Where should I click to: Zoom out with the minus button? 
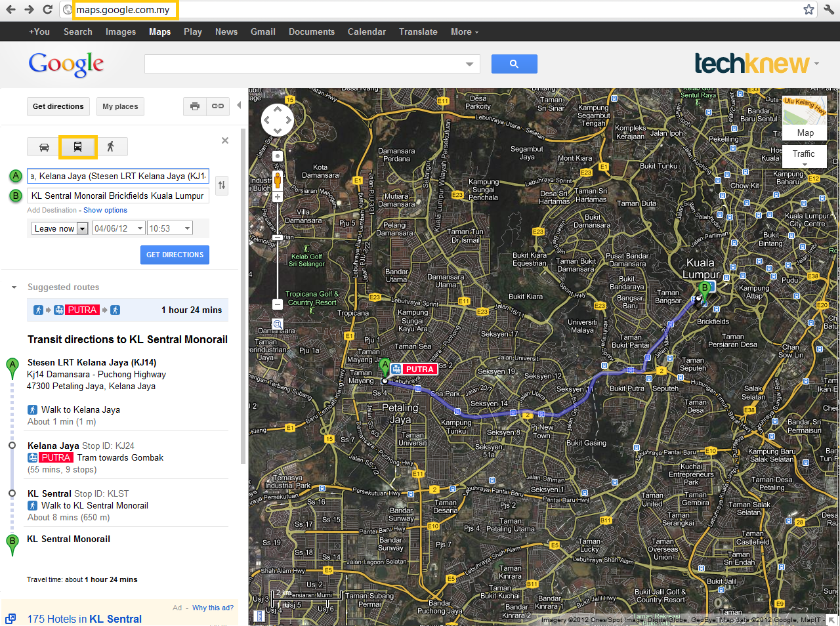tap(278, 304)
